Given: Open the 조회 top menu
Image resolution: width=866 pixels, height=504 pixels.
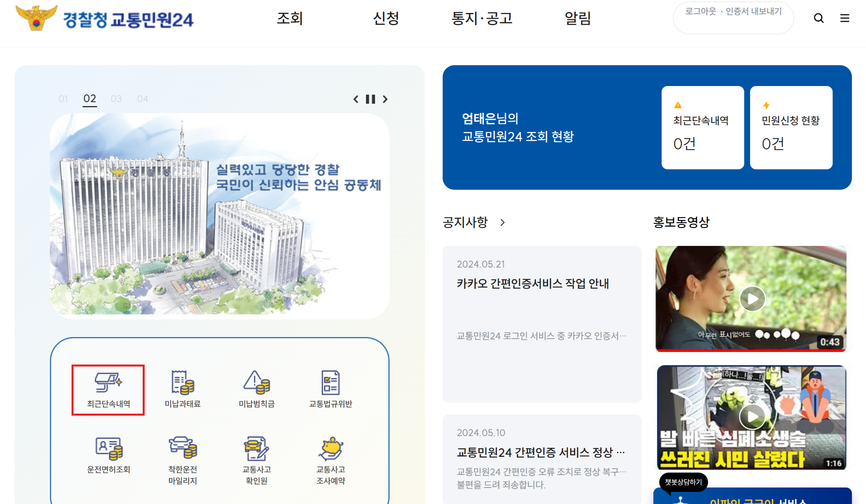Looking at the screenshot, I should pyautogui.click(x=290, y=18).
